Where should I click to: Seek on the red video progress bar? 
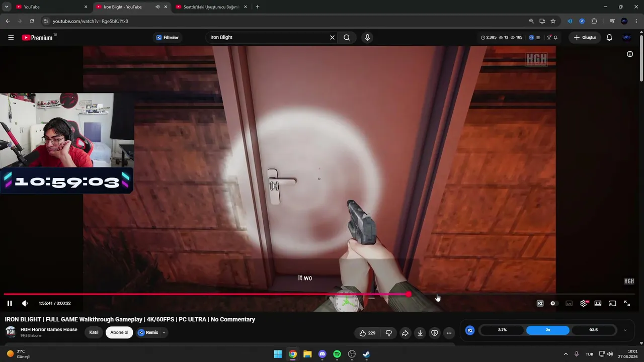click(319, 294)
